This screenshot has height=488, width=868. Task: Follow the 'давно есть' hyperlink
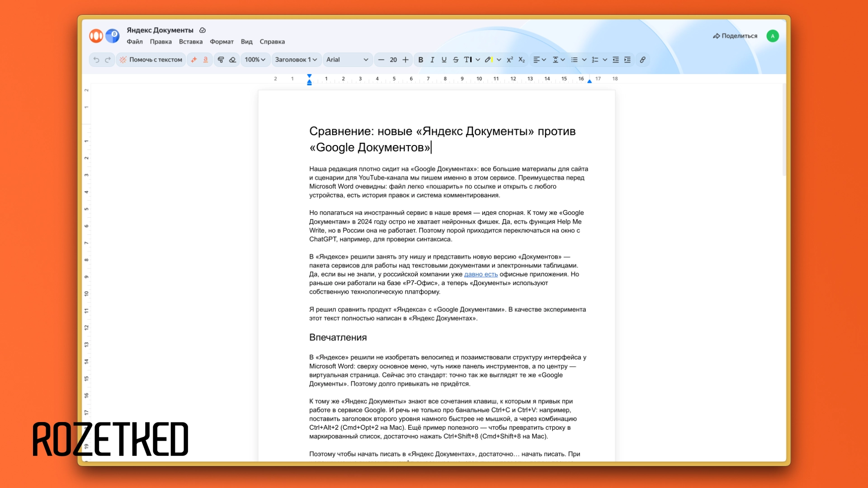pyautogui.click(x=481, y=274)
